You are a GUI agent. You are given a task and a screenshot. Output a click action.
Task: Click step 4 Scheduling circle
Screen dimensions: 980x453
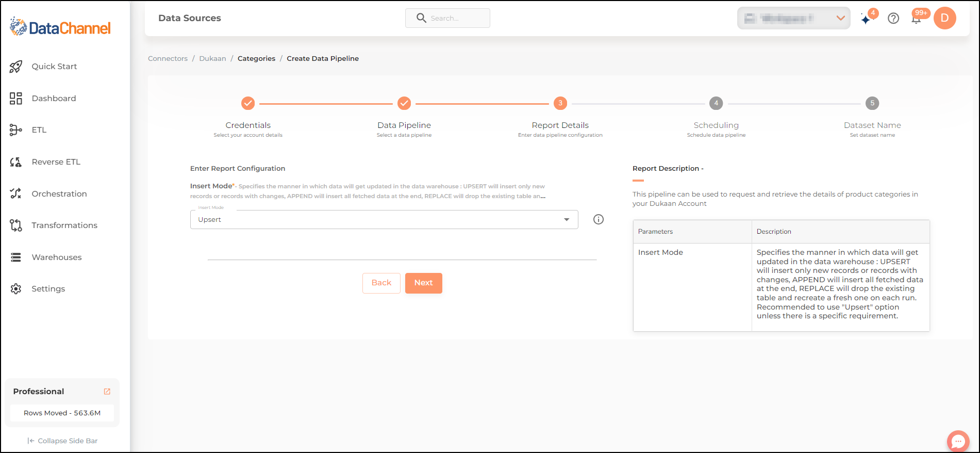coord(716,103)
